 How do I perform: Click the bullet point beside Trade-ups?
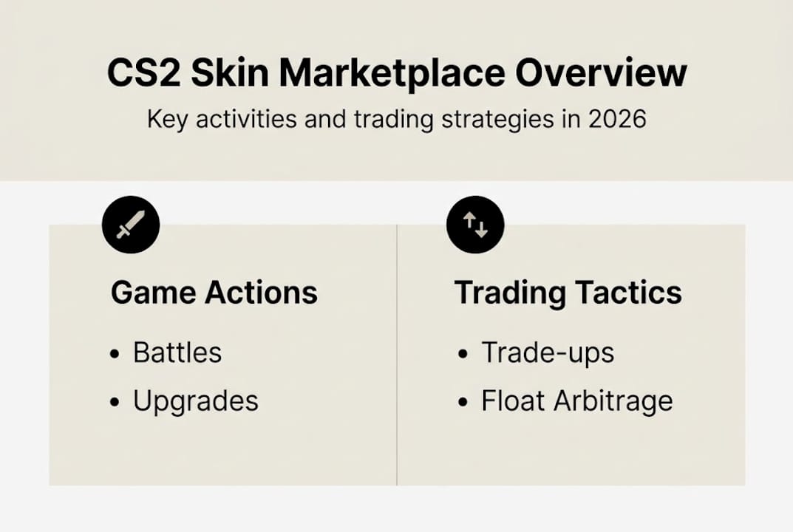(x=463, y=355)
